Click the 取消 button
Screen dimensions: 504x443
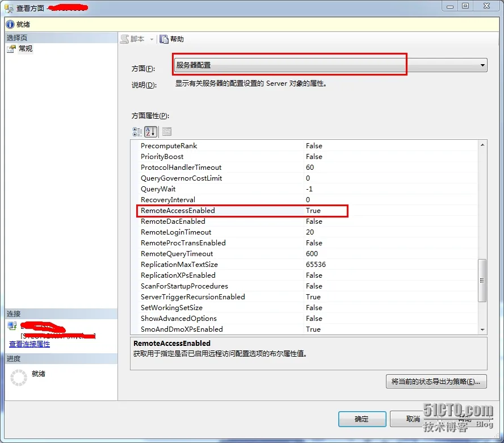pyautogui.click(x=413, y=419)
